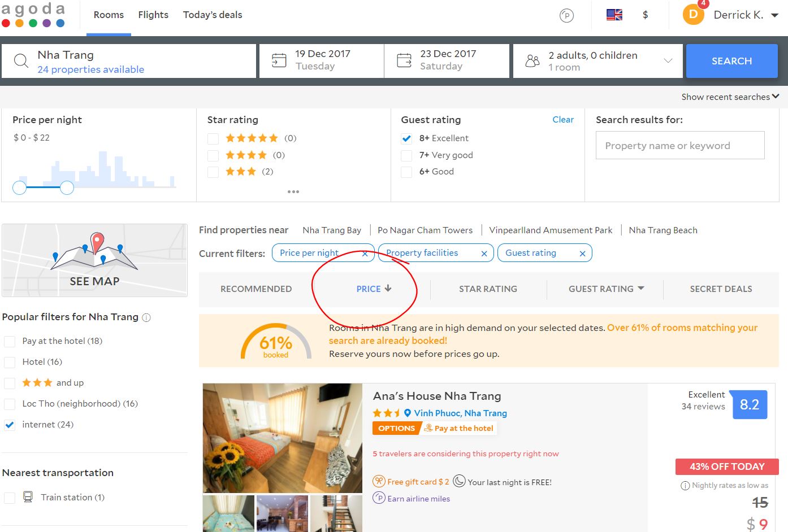Open Ana's House Nha Trang listing
This screenshot has width=788, height=532.
point(437,396)
